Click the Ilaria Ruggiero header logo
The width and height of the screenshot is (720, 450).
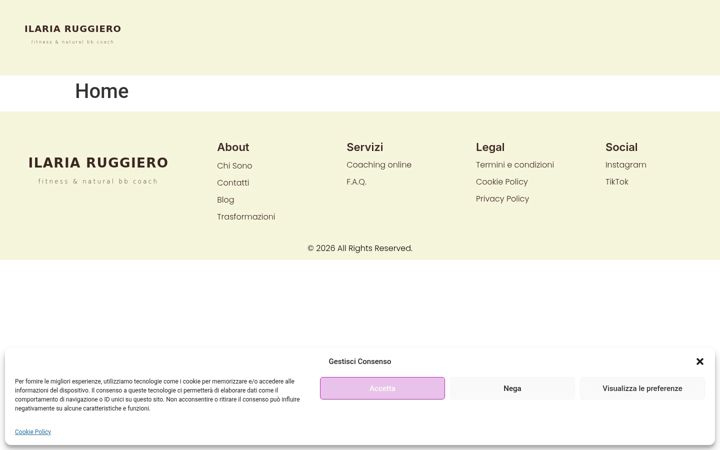[x=73, y=34]
